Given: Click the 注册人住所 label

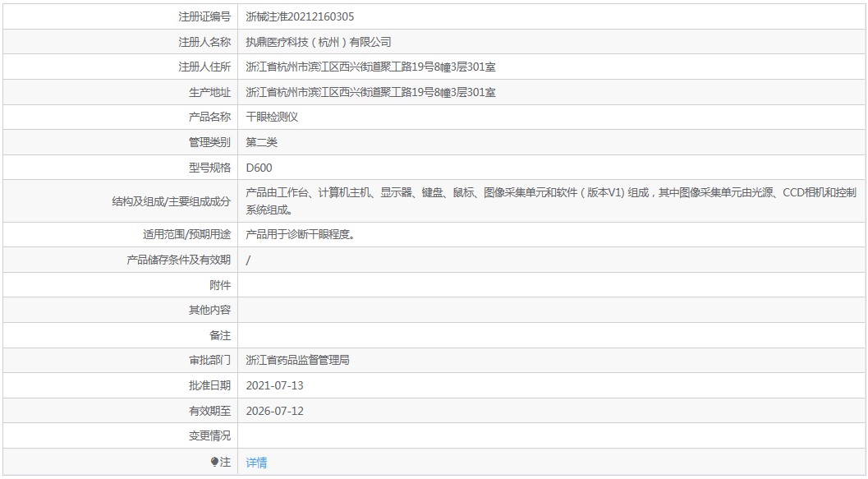Looking at the screenshot, I should [204, 67].
